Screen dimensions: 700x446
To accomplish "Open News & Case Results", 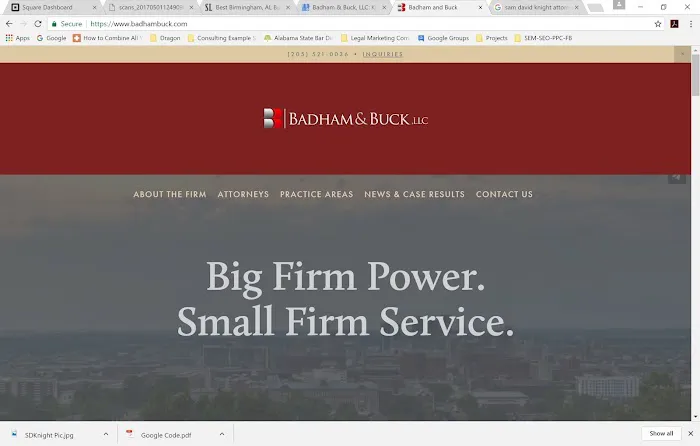I will coord(414,194).
